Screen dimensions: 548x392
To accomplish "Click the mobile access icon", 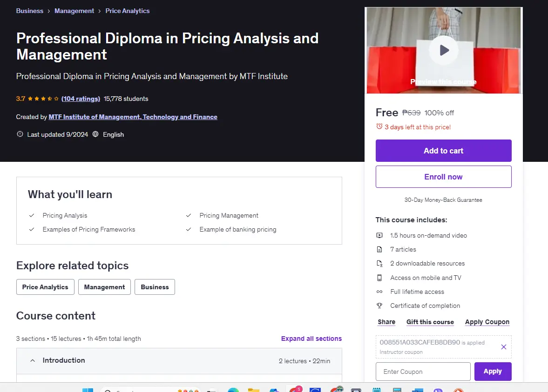I will tap(379, 278).
